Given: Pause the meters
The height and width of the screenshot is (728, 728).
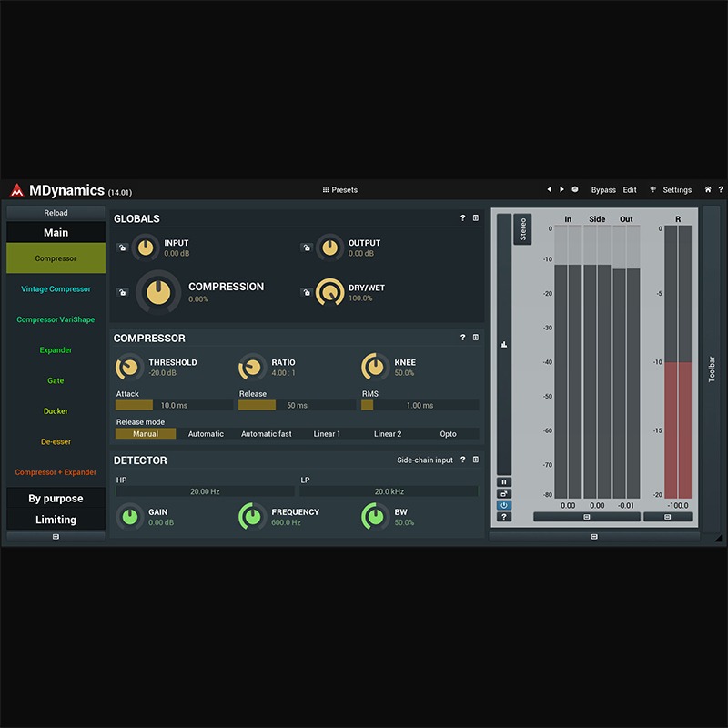Looking at the screenshot, I should pyautogui.click(x=504, y=482).
